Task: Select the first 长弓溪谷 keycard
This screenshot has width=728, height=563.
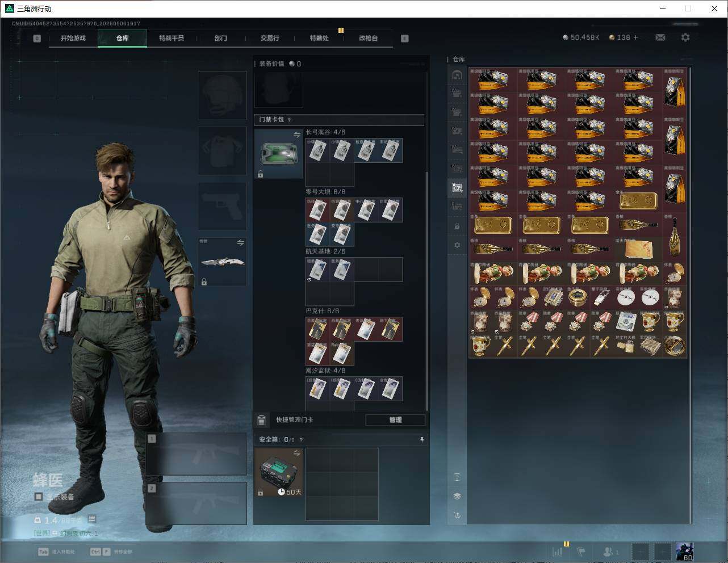Action: pyautogui.click(x=318, y=150)
